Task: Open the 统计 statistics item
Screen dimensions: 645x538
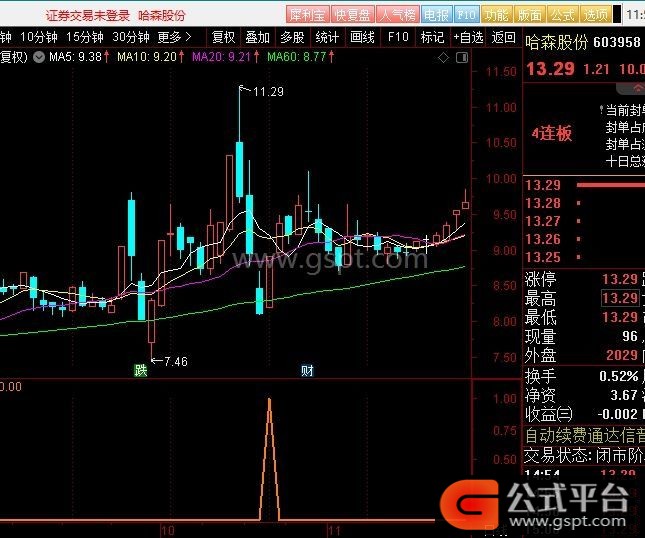Action: coord(327,37)
